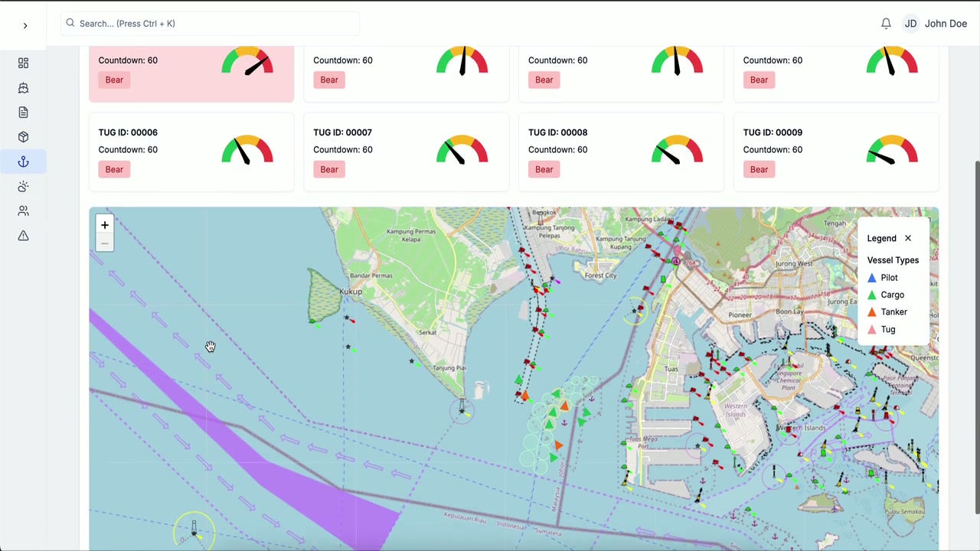Close the map Legend panel

click(x=908, y=238)
